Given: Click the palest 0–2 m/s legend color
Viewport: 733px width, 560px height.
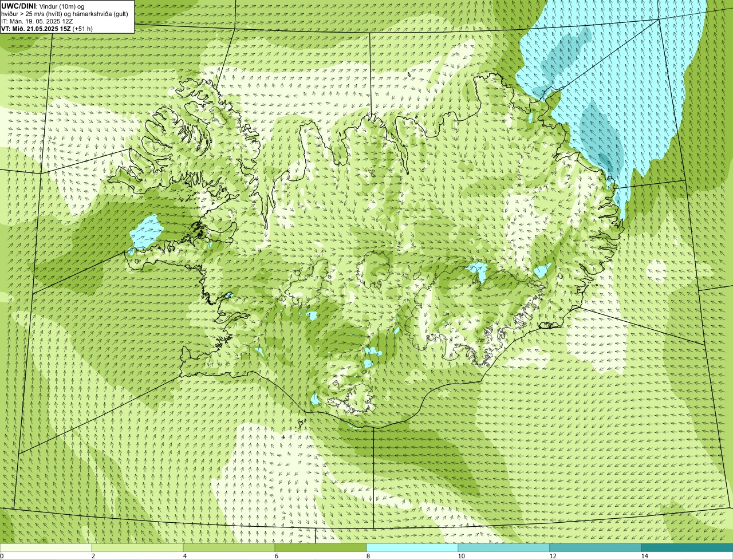Looking at the screenshot, I should pos(46,547).
